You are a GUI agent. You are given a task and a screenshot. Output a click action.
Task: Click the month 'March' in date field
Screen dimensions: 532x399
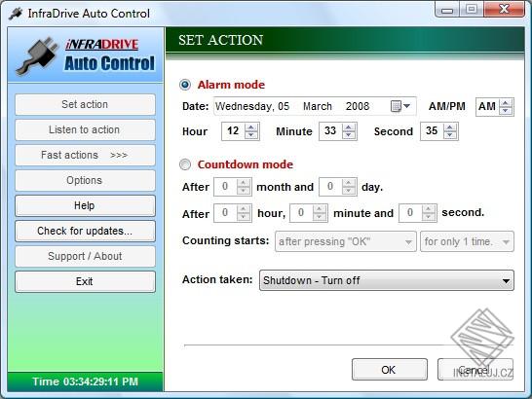click(x=318, y=106)
